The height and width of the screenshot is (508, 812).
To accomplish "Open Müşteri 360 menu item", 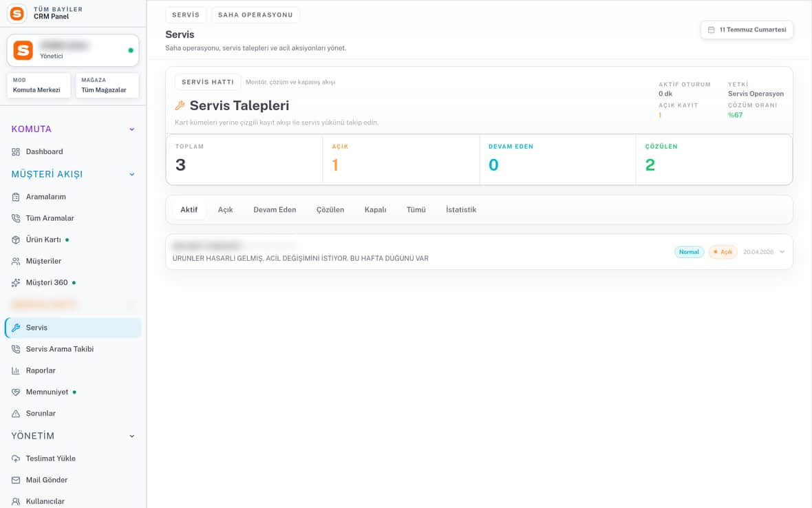I will point(72,283).
